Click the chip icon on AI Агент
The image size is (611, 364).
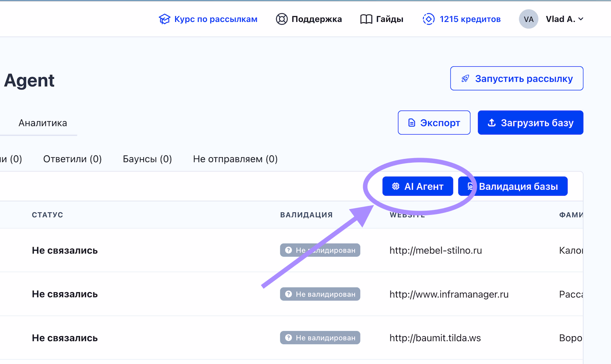[396, 186]
